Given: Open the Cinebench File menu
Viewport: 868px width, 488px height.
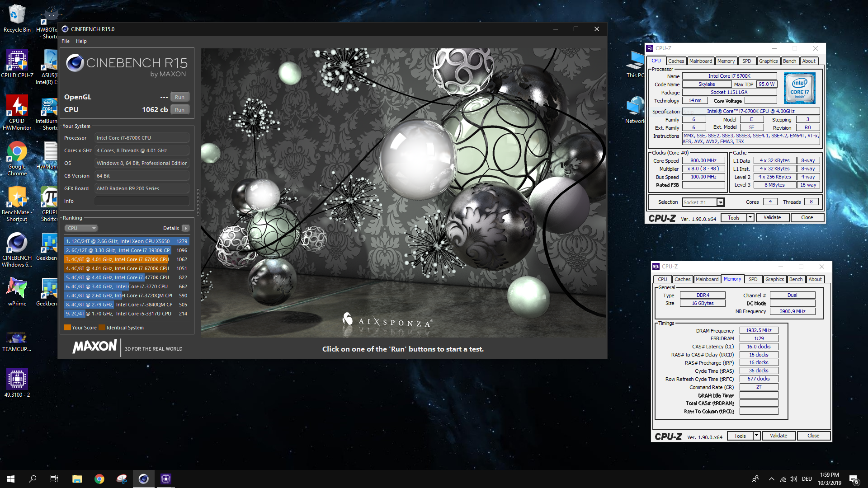Looking at the screenshot, I should [x=66, y=41].
